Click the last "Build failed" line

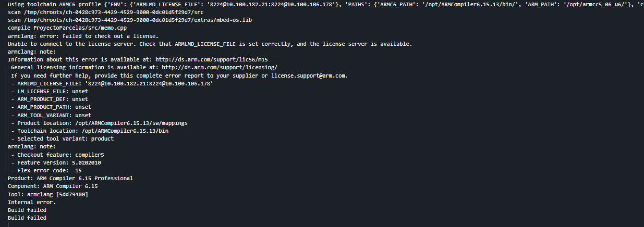27,218
